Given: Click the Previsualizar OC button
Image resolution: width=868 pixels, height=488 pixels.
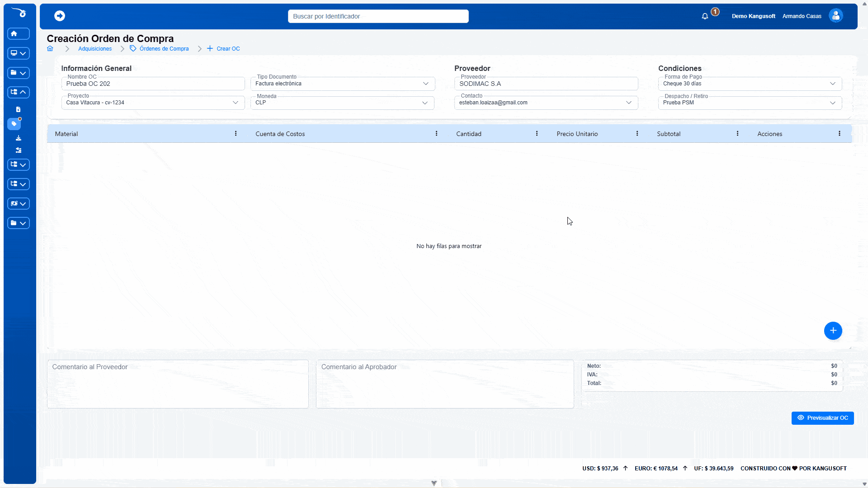Looking at the screenshot, I should pos(822,418).
